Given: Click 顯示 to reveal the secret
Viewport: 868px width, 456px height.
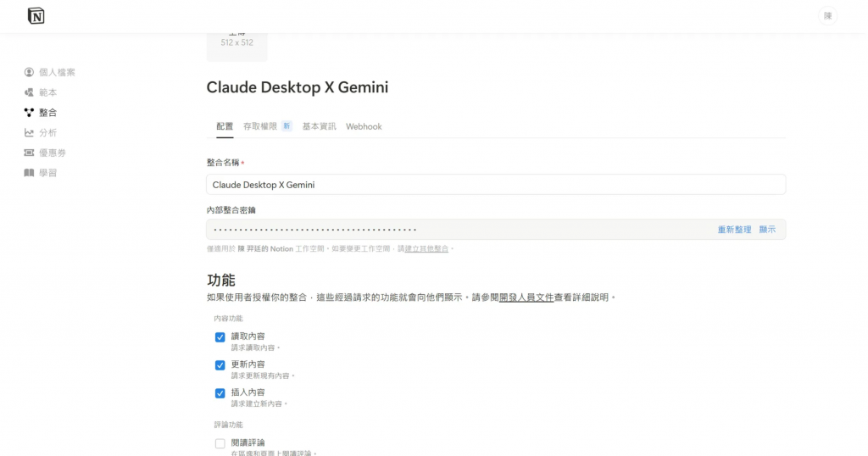Looking at the screenshot, I should [767, 230].
